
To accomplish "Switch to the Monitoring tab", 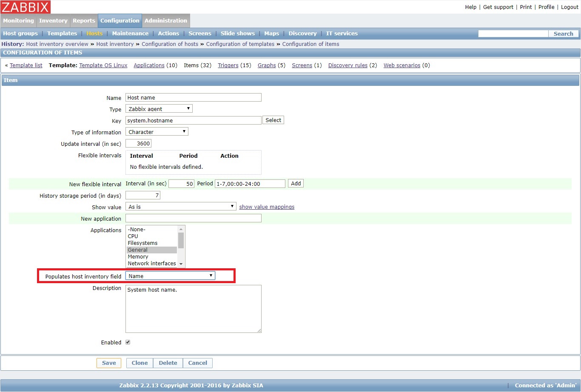I will (18, 20).
